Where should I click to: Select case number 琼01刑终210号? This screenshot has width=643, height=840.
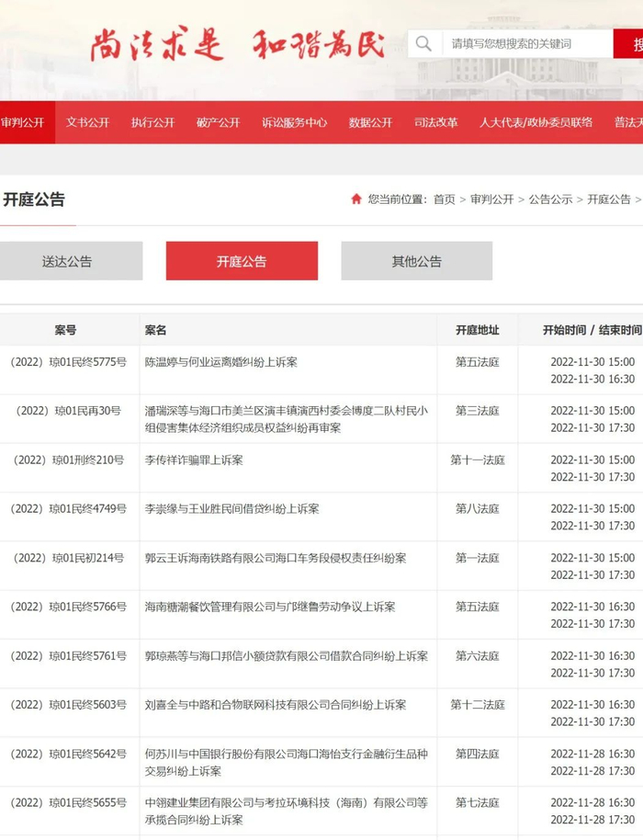pos(69,460)
